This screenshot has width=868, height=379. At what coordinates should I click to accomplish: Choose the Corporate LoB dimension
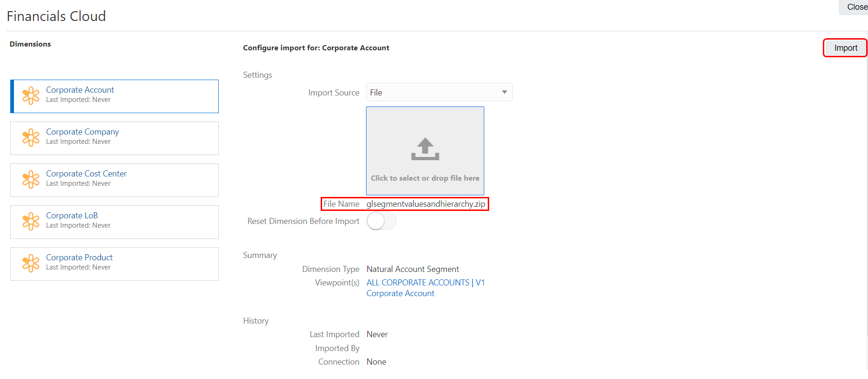coord(72,216)
